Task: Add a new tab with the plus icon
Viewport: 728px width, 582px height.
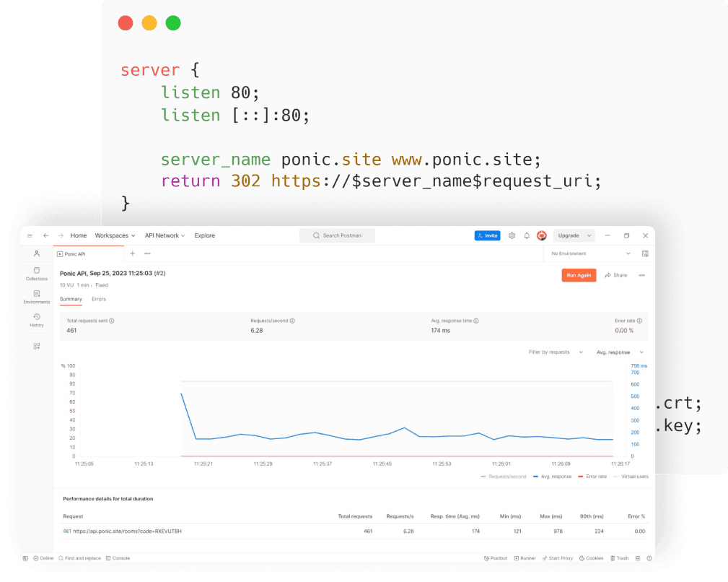Action: tap(132, 253)
